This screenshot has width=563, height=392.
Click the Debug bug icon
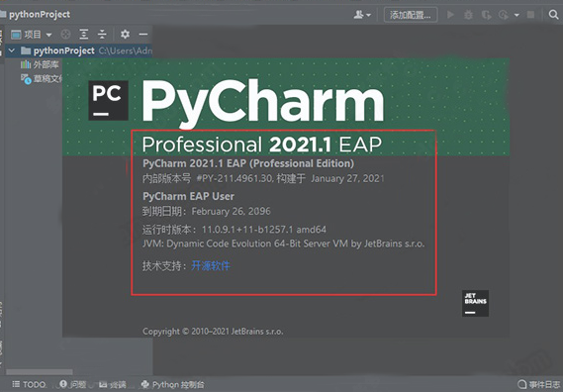[468, 15]
